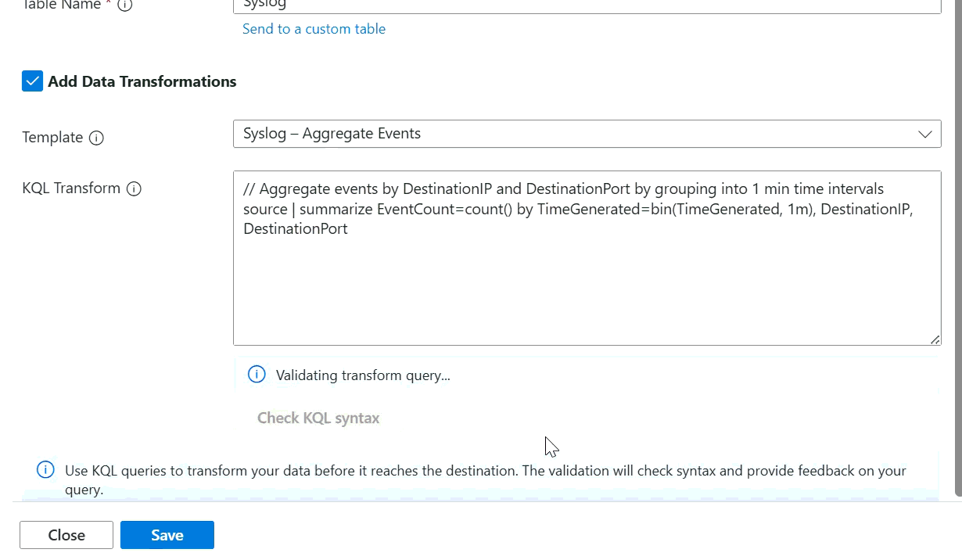The width and height of the screenshot is (962, 560).
Task: Place the cursor on the last DestinationPort line
Action: point(296,229)
